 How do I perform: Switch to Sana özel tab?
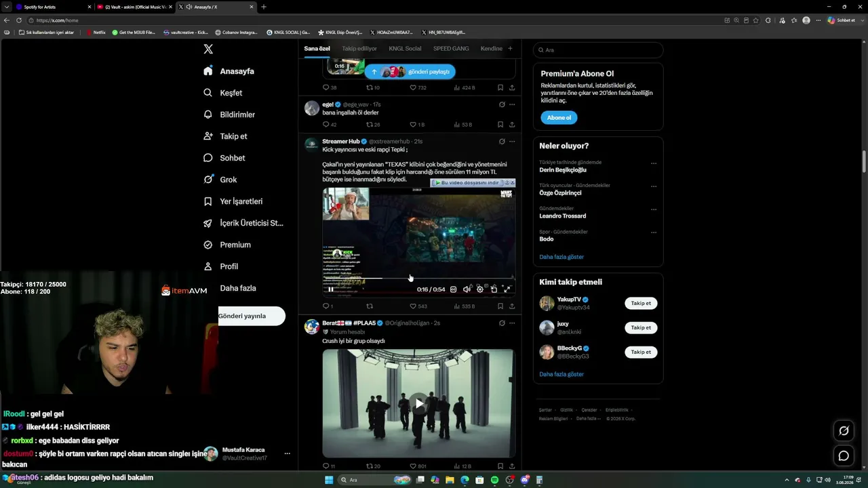(x=317, y=49)
